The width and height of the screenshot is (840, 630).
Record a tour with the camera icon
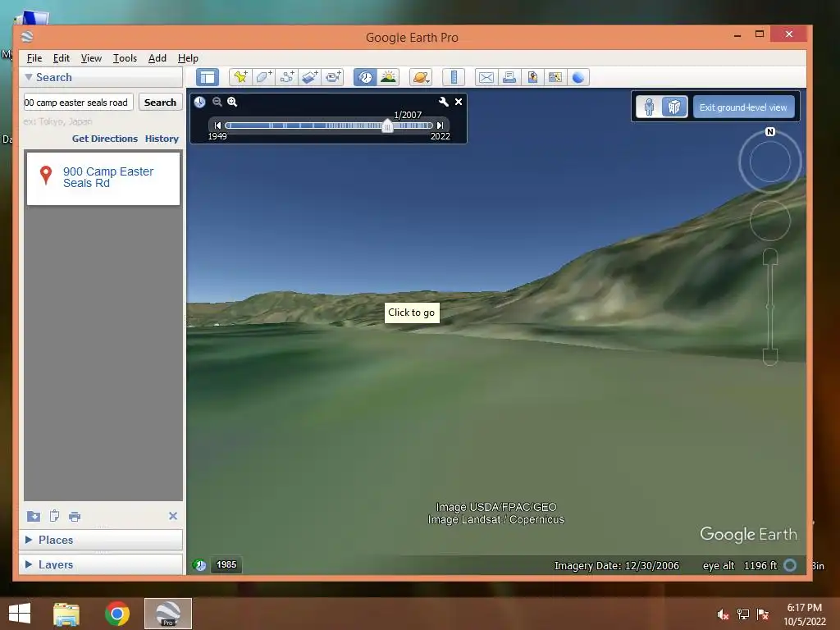(x=333, y=77)
